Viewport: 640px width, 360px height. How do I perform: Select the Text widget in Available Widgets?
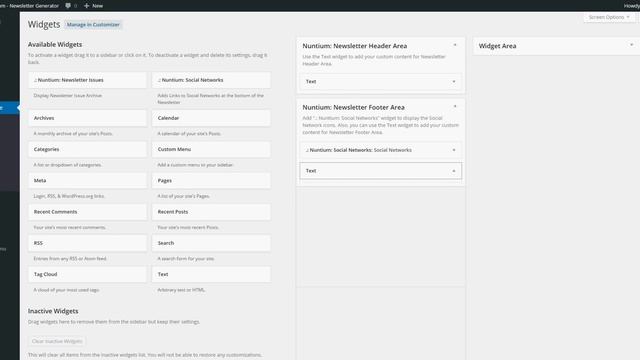click(211, 274)
